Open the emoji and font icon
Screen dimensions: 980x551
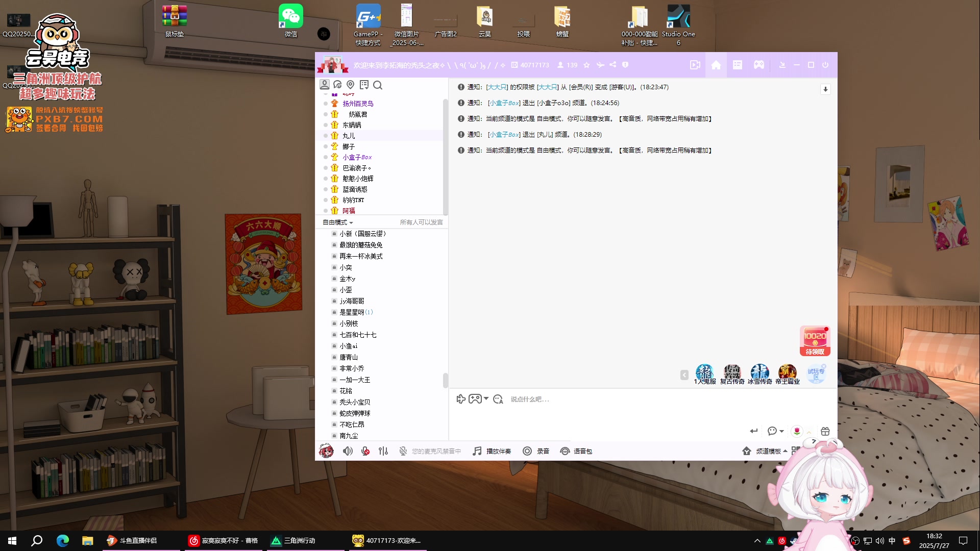pyautogui.click(x=498, y=399)
